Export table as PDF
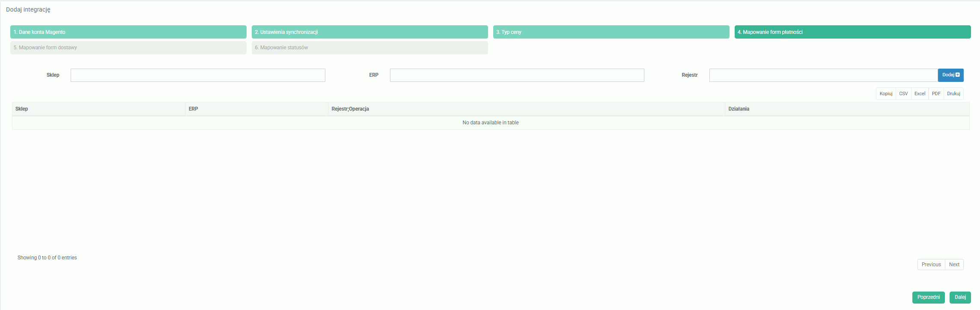This screenshot has width=980, height=310. [936, 93]
